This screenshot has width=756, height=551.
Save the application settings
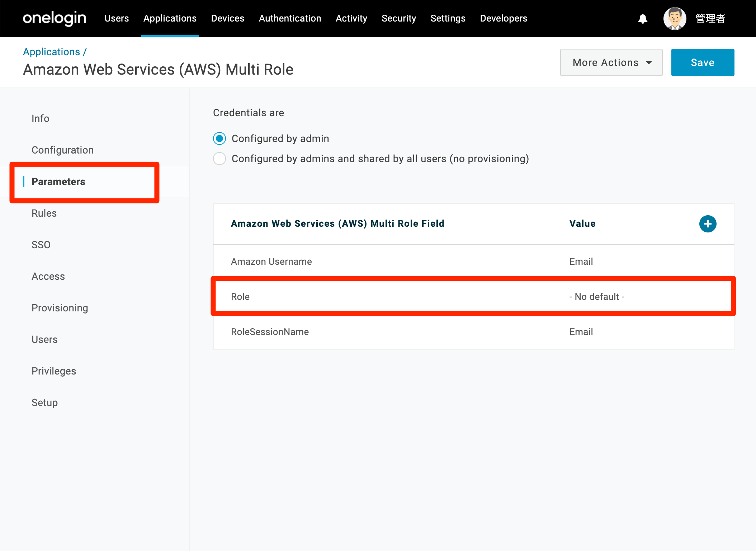pyautogui.click(x=703, y=62)
